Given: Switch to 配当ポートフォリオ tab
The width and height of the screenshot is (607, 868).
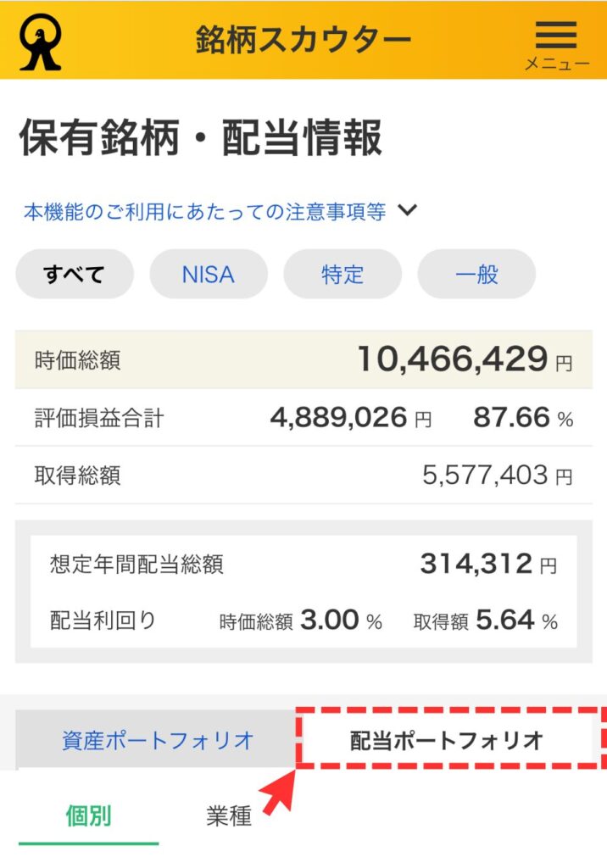Looking at the screenshot, I should click(447, 739).
